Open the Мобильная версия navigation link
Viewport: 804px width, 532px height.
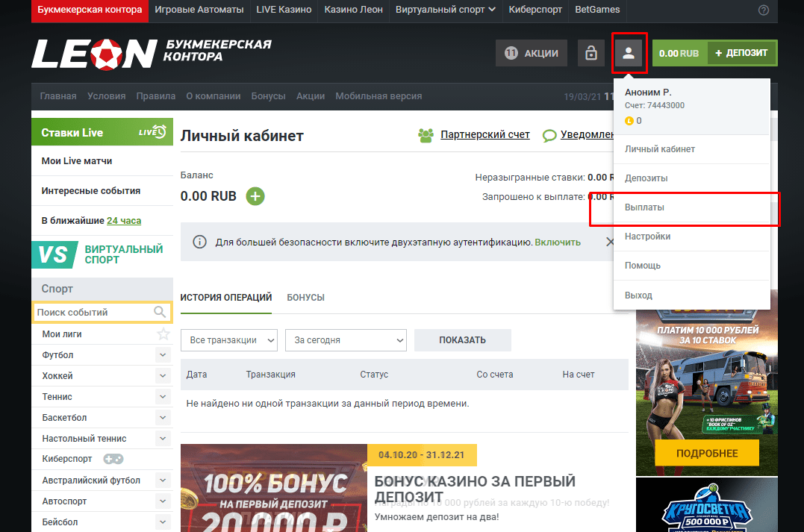(379, 96)
